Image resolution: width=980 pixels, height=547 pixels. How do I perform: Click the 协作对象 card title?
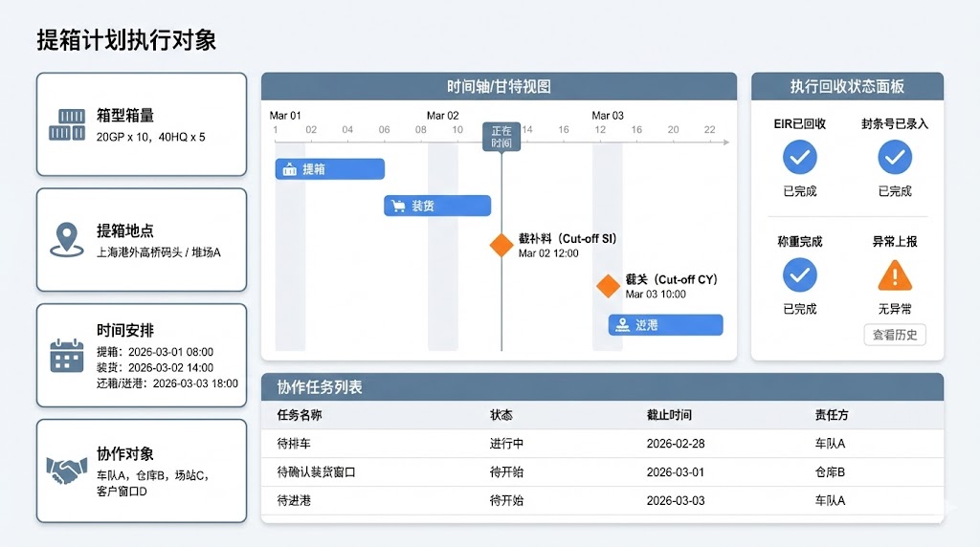[125, 454]
